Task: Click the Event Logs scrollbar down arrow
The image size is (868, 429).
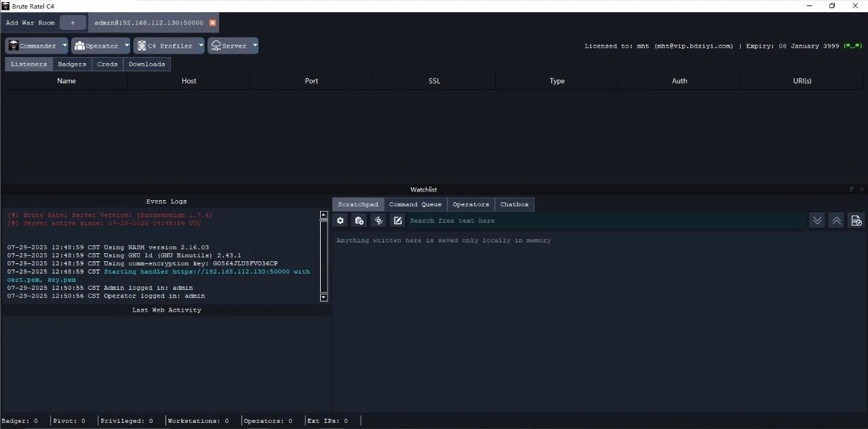Action: (x=323, y=297)
